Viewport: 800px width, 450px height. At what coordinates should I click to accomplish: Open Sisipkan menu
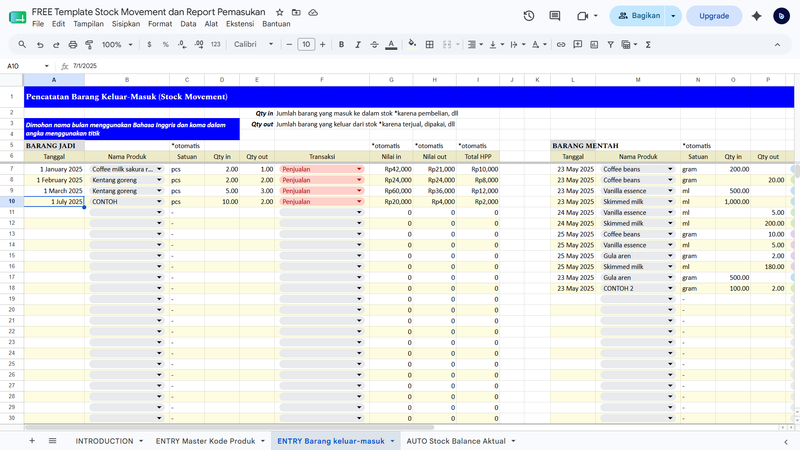pos(126,24)
